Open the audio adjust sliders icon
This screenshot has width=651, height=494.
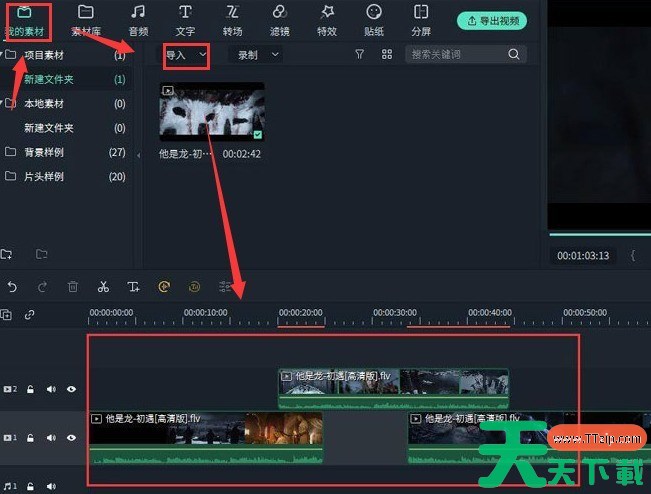point(225,287)
